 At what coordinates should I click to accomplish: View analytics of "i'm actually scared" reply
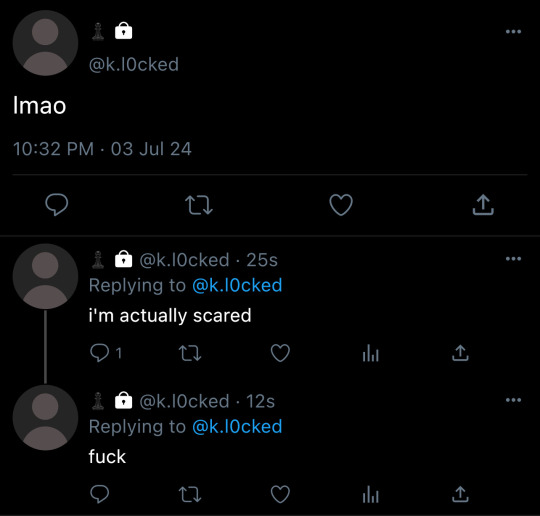[x=371, y=353]
